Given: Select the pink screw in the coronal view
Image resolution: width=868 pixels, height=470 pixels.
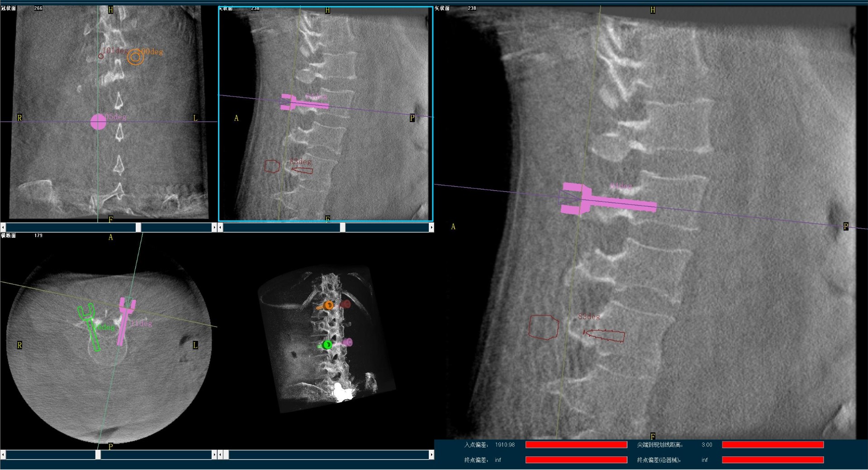Looking at the screenshot, I should (98, 122).
